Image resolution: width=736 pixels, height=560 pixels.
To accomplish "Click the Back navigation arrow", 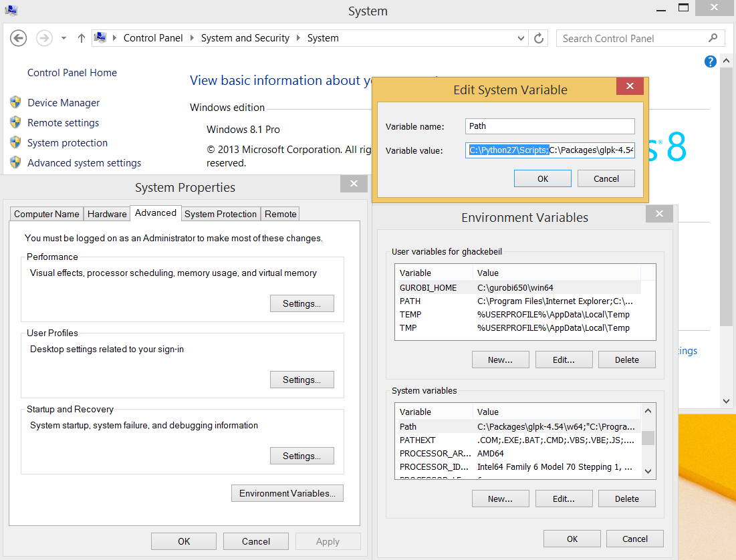I will tap(19, 38).
